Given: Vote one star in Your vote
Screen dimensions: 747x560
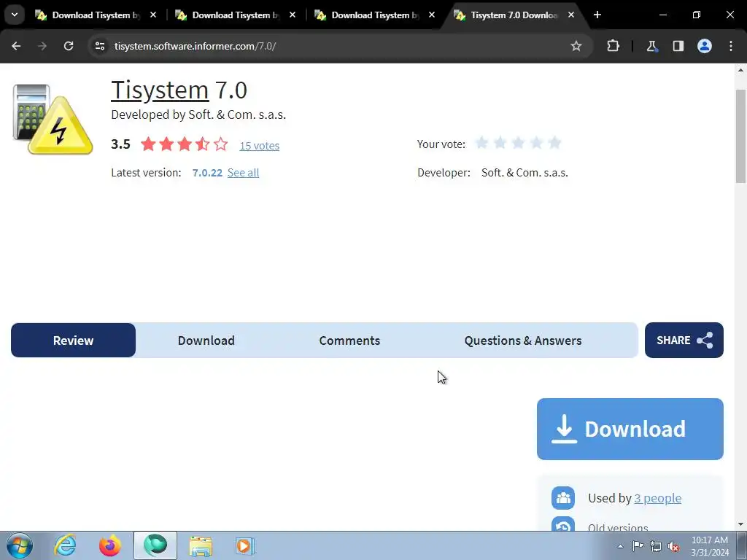Looking at the screenshot, I should [481, 143].
